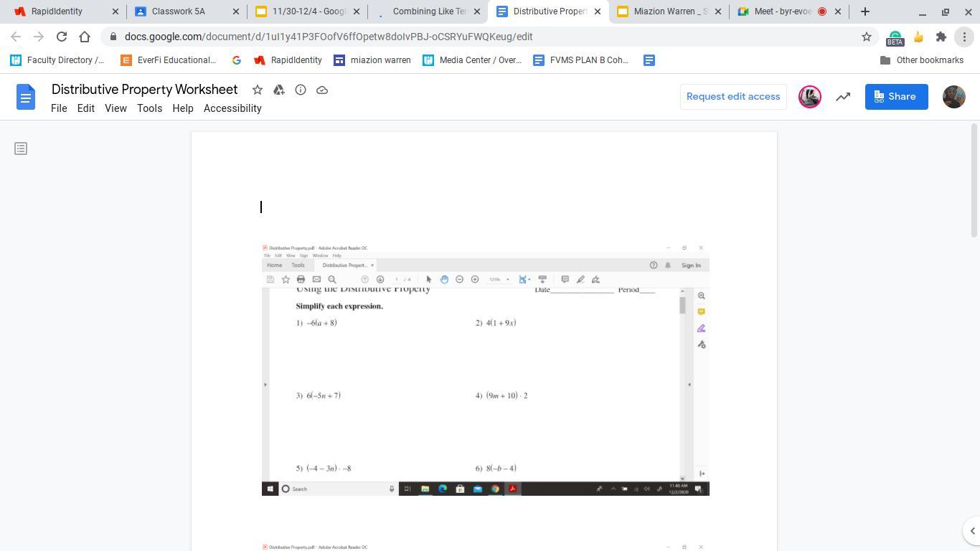Viewport: 980px width, 551px height.
Task: Open the Google Docs home icon
Action: click(x=26, y=97)
